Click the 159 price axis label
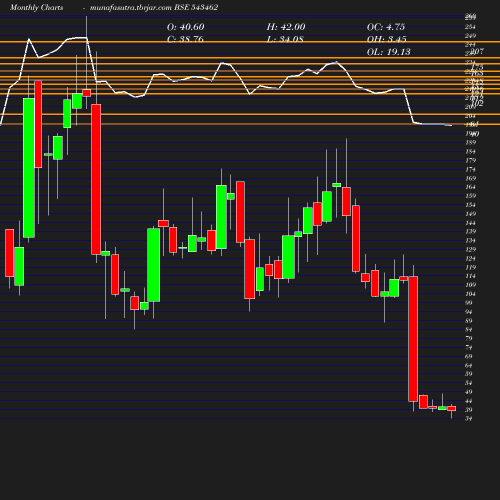Viewport: 500px width, 500px height. [x=470, y=196]
